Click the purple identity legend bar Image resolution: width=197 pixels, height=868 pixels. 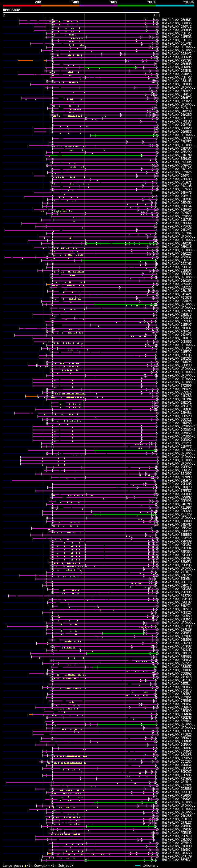(99, 6)
